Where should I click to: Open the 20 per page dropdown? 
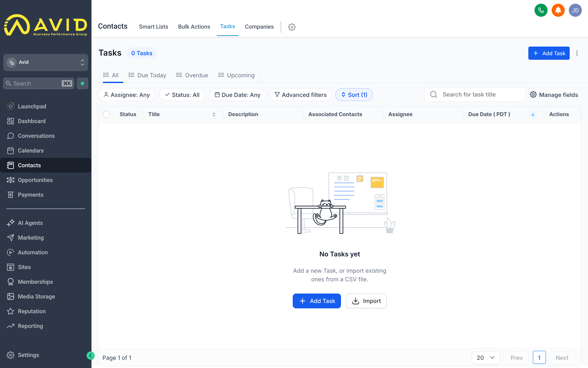coord(486,358)
